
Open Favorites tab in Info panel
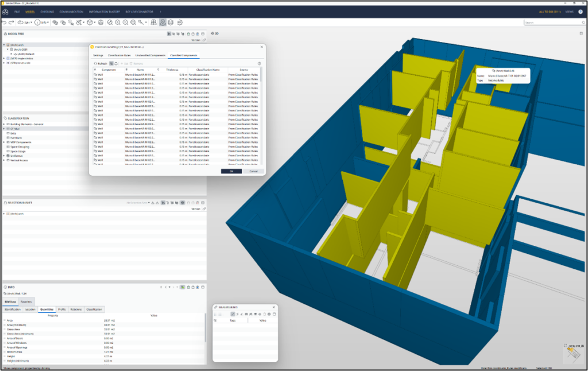tap(26, 302)
